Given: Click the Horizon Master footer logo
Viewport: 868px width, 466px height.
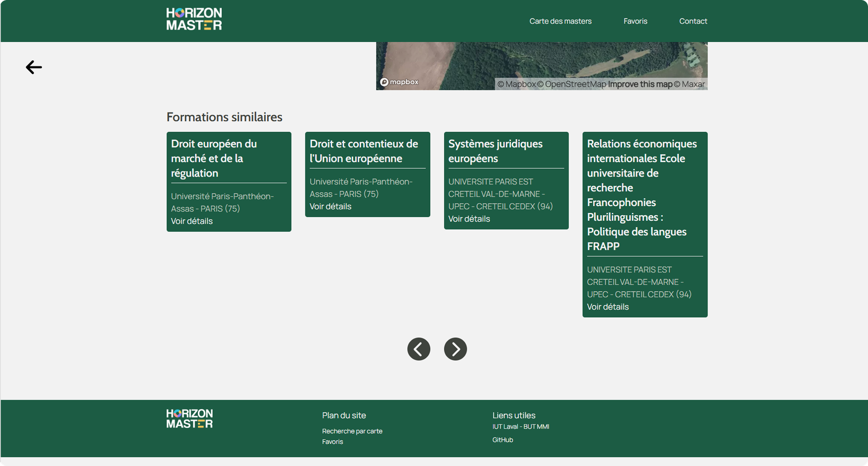Looking at the screenshot, I should (x=189, y=419).
